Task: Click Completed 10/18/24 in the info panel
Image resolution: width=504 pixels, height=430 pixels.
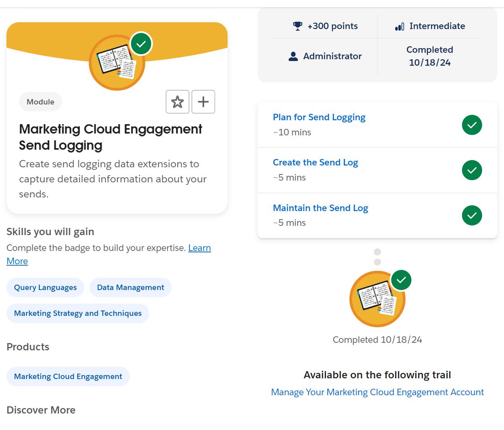Action: 430,56
